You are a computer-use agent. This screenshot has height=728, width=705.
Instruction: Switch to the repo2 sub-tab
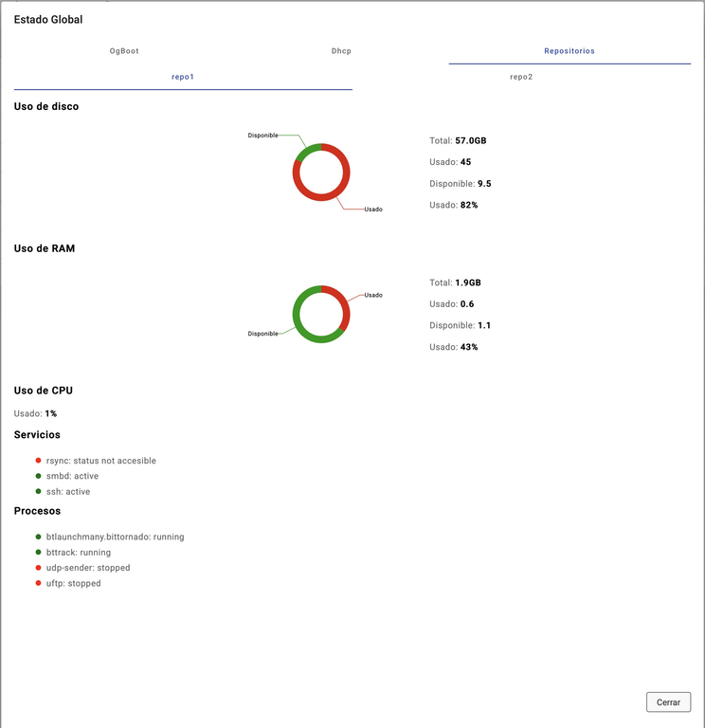click(x=521, y=77)
